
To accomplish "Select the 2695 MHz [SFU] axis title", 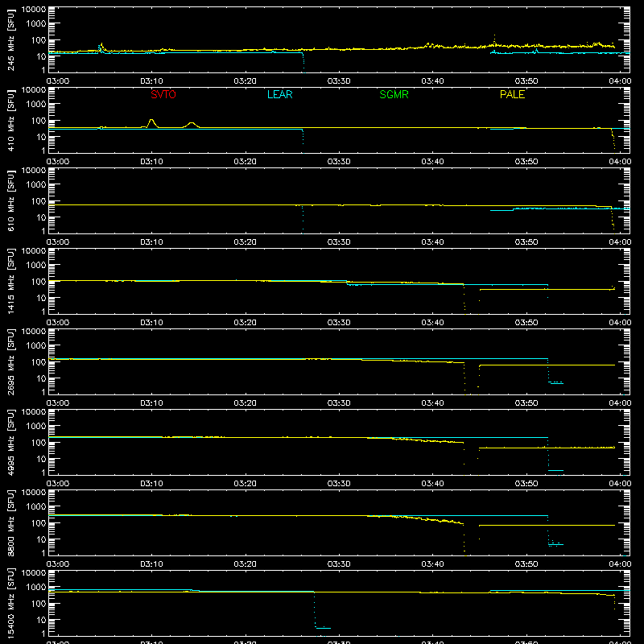I will [11, 361].
